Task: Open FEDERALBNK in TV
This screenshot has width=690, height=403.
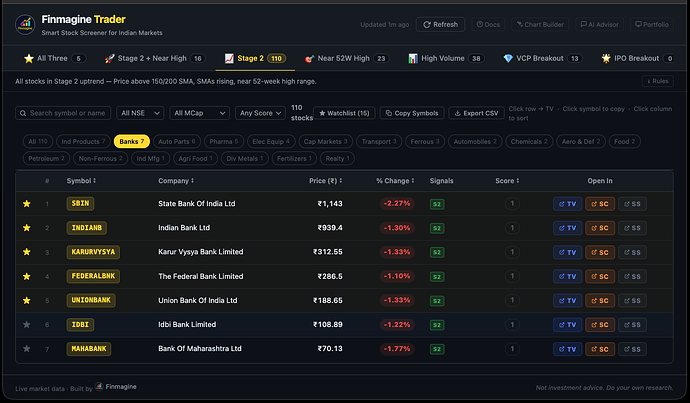Action: point(567,276)
